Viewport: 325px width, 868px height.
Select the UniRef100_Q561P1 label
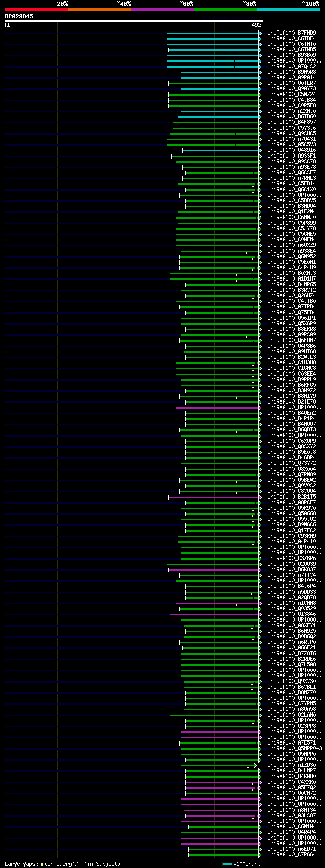291,318
